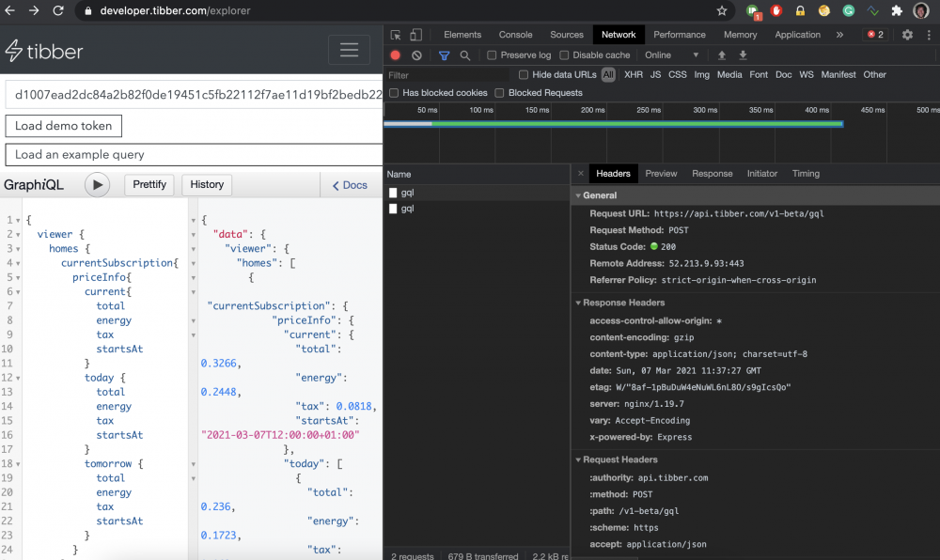
Task: Stop recording network log
Action: (396, 55)
